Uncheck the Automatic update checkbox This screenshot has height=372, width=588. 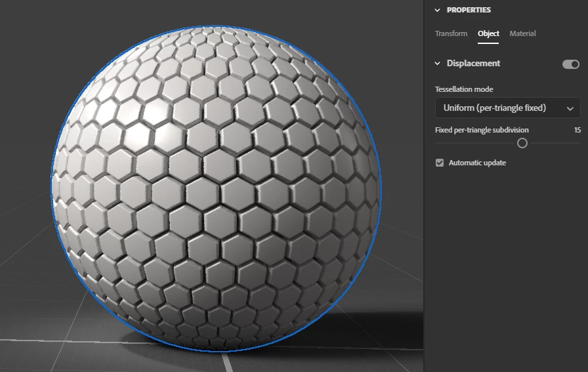pos(440,163)
